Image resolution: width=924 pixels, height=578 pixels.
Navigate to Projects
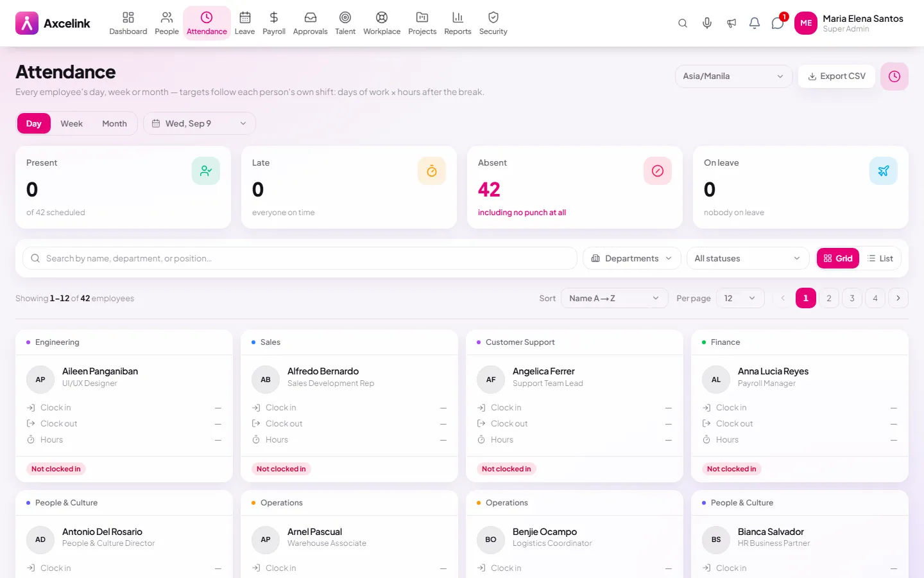tap(422, 23)
